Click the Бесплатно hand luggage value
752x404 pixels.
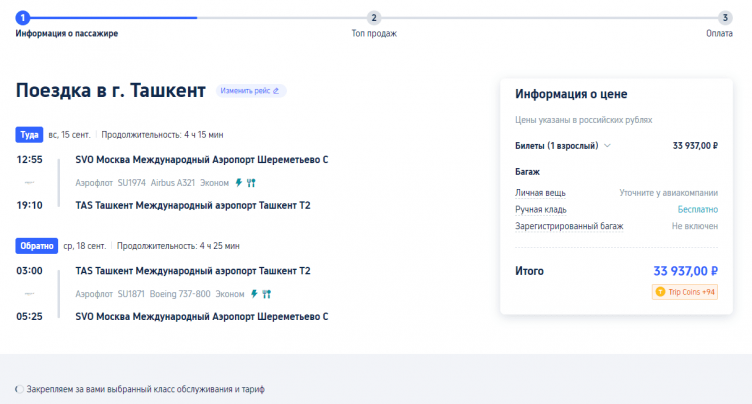(x=698, y=210)
